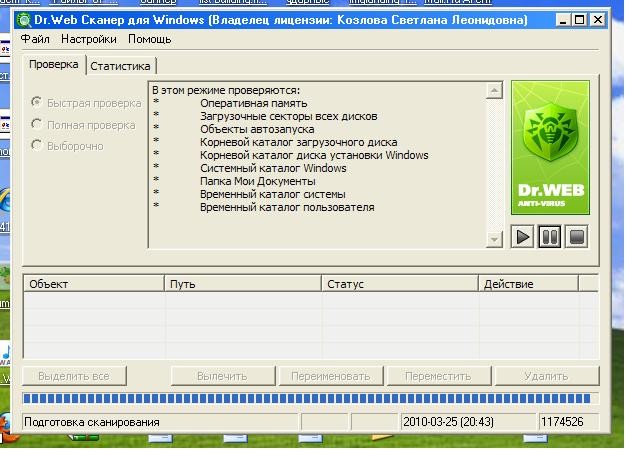This screenshot has height=454, width=626.
Task: Click 'Папка Мои Документы' line
Action: [x=258, y=181]
